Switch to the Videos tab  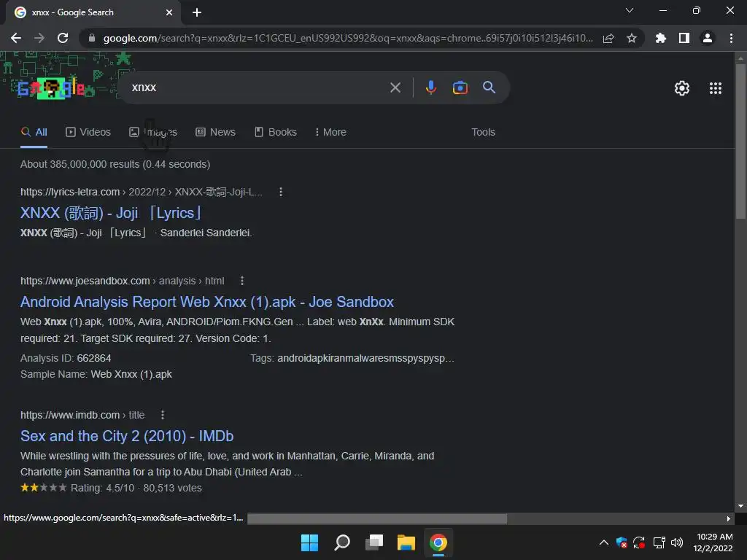[88, 133]
